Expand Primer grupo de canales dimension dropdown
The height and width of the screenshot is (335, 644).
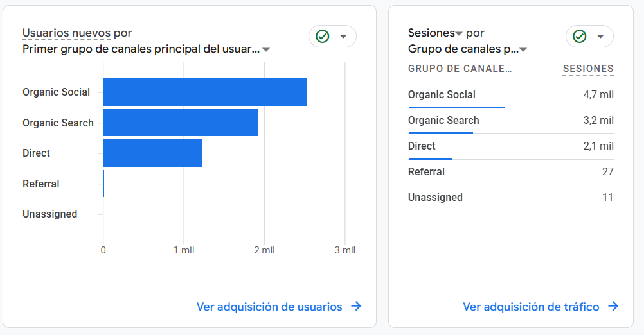pyautogui.click(x=266, y=50)
